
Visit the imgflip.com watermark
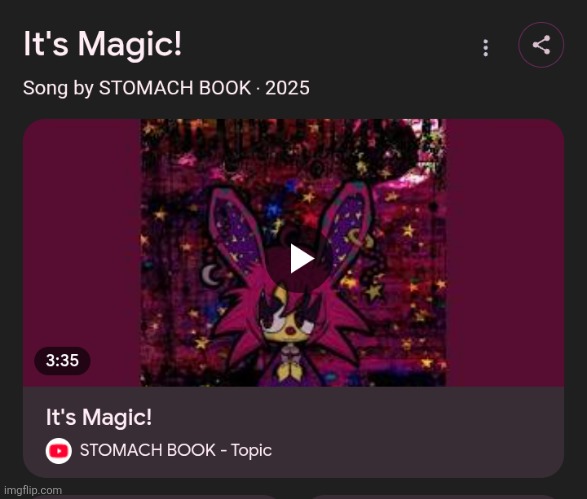(x=33, y=490)
